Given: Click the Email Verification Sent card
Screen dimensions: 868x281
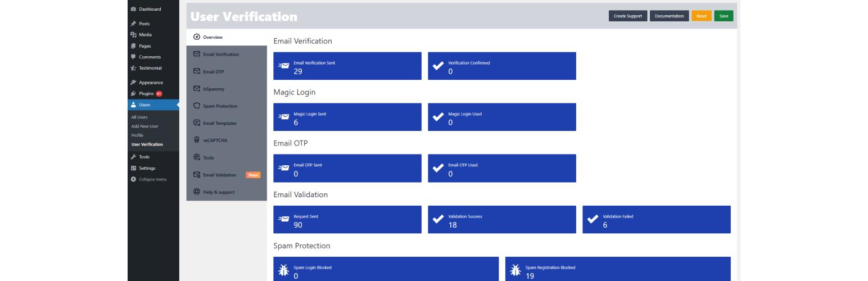Looking at the screenshot, I should (x=347, y=66).
